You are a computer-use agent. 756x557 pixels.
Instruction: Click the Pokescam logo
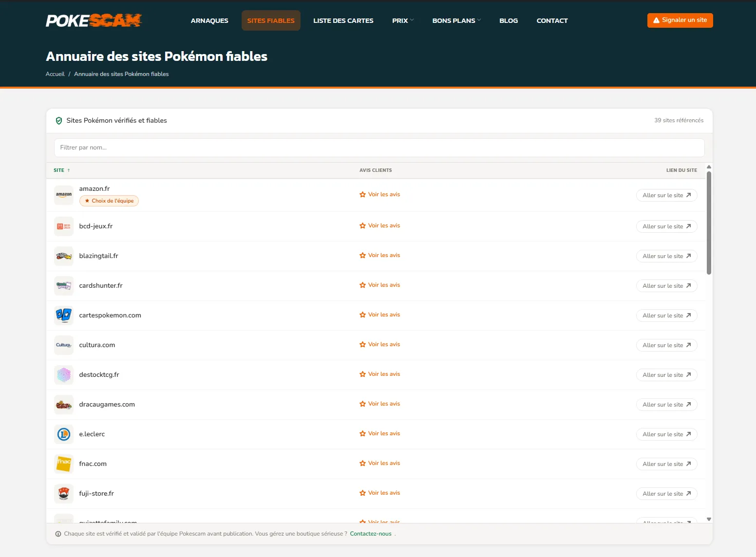tap(94, 20)
